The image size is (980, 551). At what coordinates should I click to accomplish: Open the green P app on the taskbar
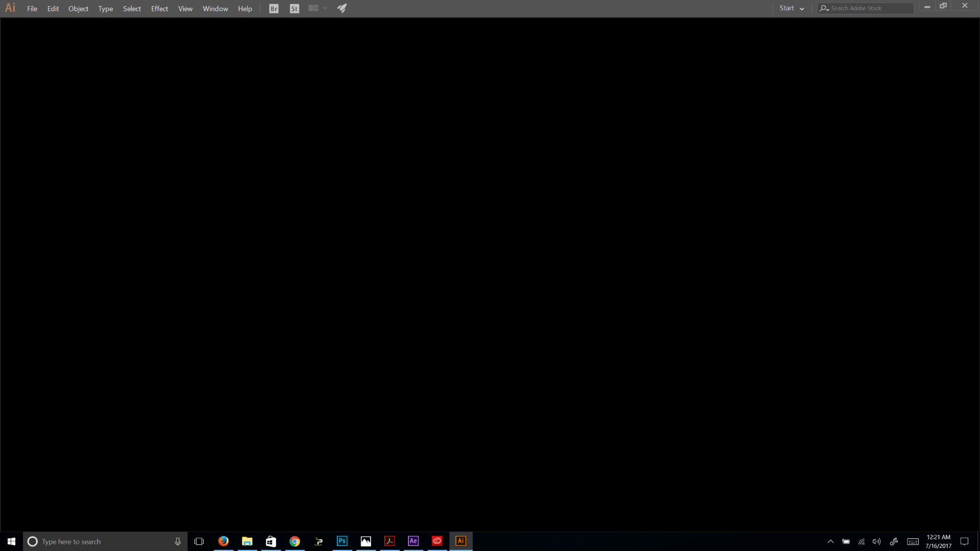coord(318,541)
